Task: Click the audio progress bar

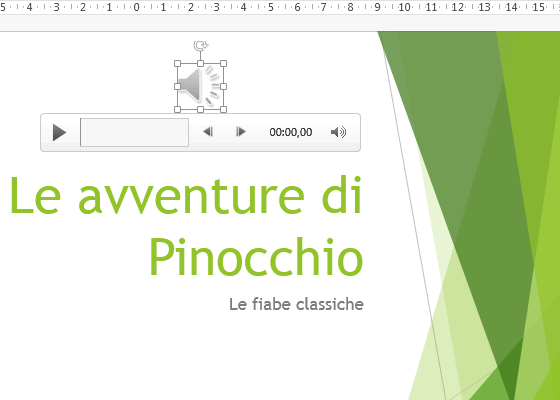Action: coord(134,132)
